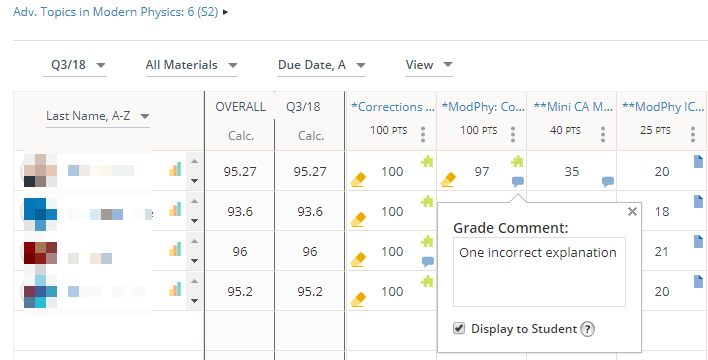Click 100 grade in Corrections cell, 93.6 row

pos(391,211)
